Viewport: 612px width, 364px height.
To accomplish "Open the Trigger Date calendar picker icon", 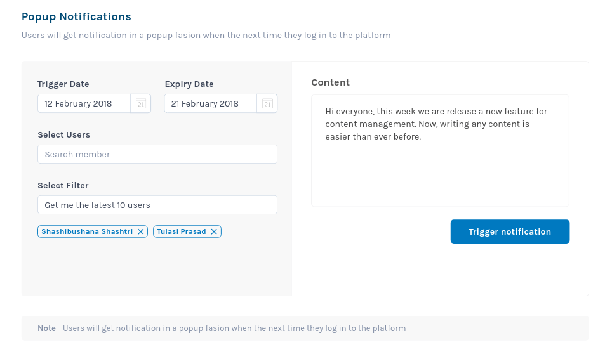I will [140, 103].
